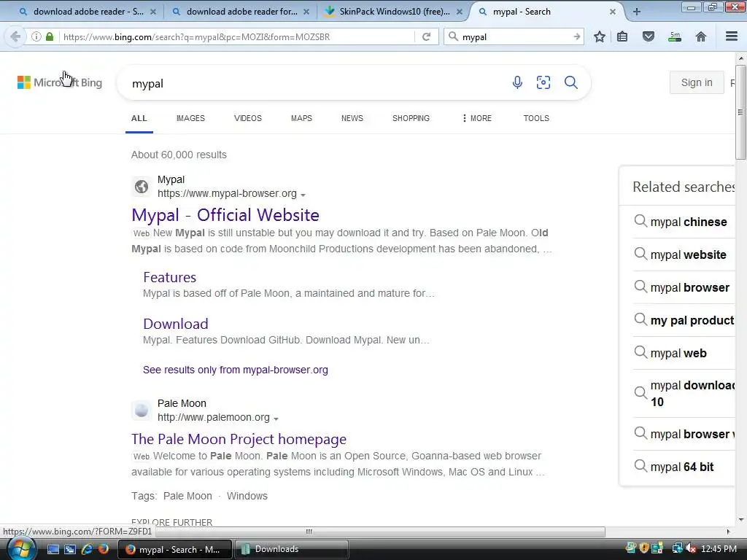The image size is (747, 560).
Task: Click the Microsoft Bing logo
Action: [x=60, y=82]
